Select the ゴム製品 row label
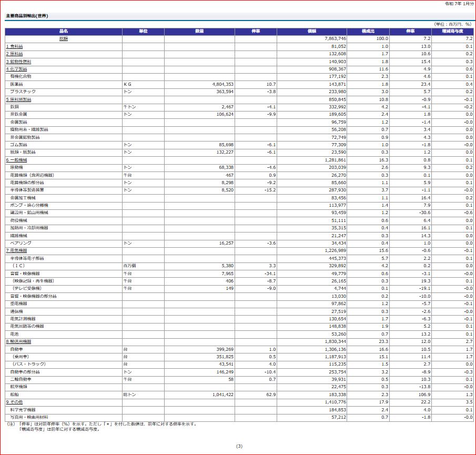Viewport: 476px width, 455px height. [x=18, y=145]
